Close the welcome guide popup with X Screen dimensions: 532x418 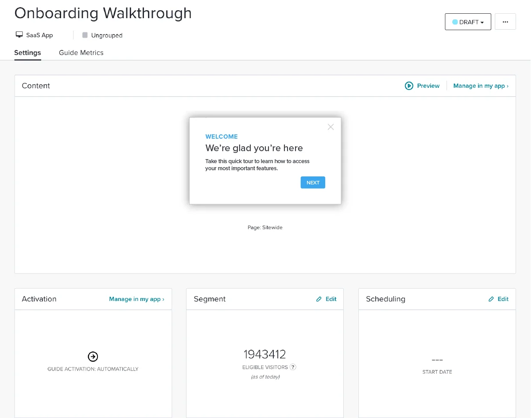pyautogui.click(x=330, y=127)
